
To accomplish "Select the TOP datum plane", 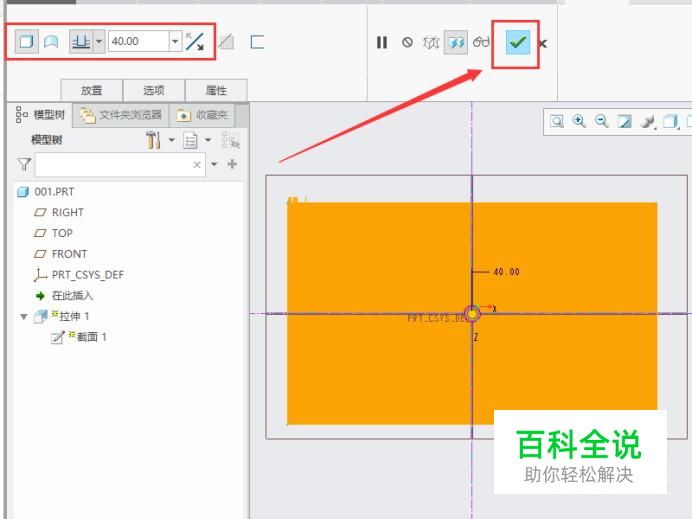I will [x=53, y=233].
